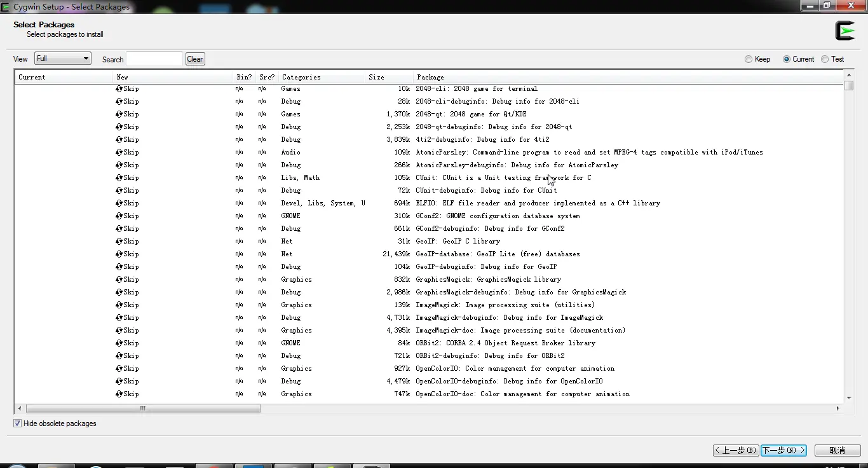The height and width of the screenshot is (468, 868).
Task: Click the New column header
Action: pyautogui.click(x=173, y=77)
